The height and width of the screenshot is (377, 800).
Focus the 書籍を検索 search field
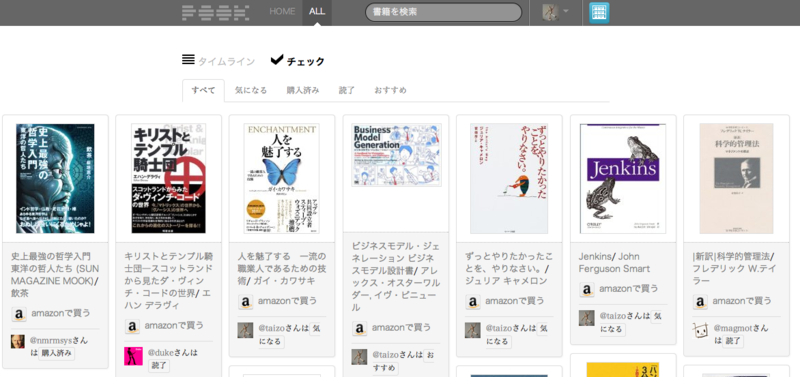443,12
